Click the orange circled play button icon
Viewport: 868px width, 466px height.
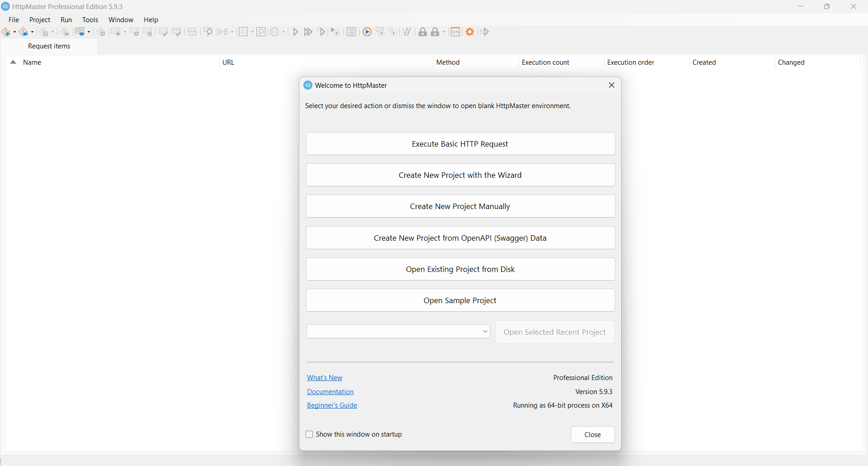(367, 32)
